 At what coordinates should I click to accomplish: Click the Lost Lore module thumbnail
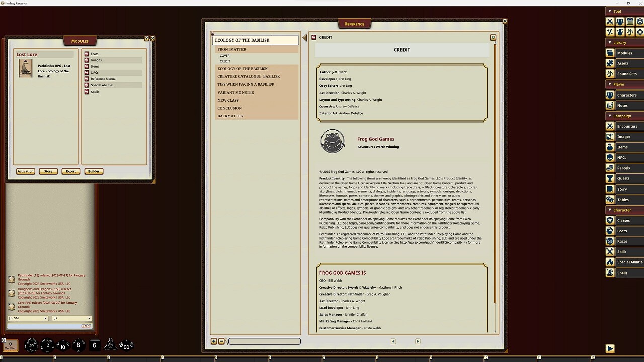pyautogui.click(x=25, y=68)
